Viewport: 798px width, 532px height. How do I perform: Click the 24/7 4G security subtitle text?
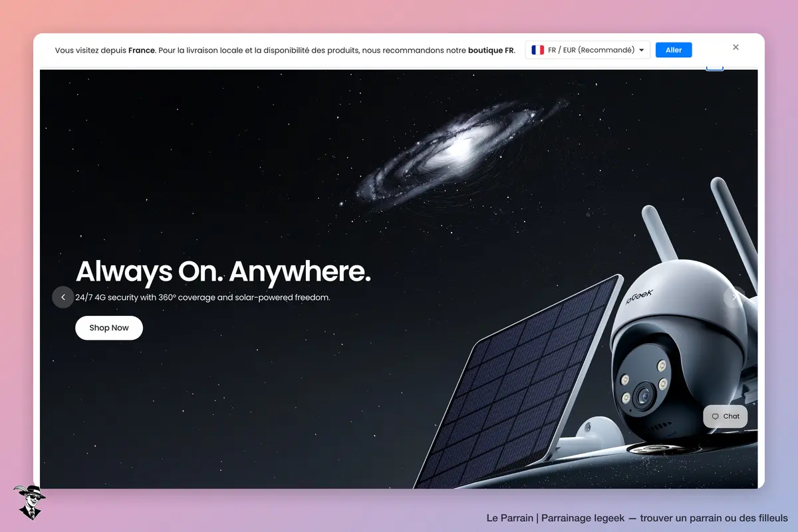(203, 297)
